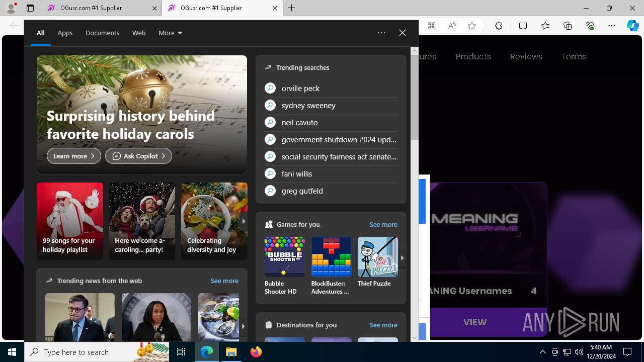This screenshot has height=362, width=644.
Task: Close the Windows search panel
Action: pyautogui.click(x=403, y=33)
